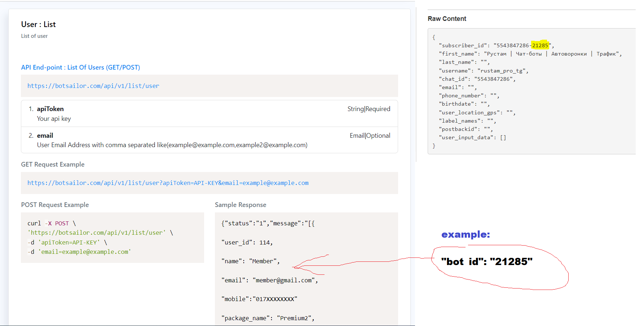Click the user_location_gps line
This screenshot has width=644, height=326.
point(477,113)
